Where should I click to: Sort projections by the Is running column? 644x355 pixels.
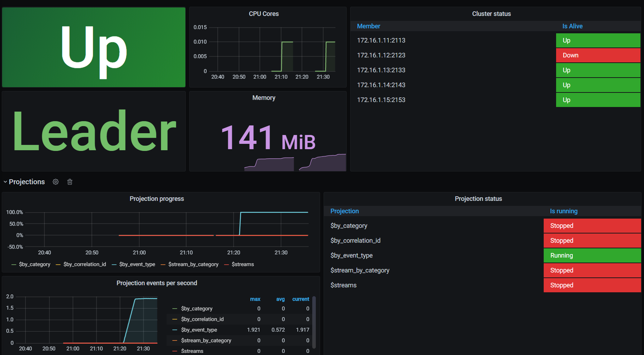pos(564,211)
